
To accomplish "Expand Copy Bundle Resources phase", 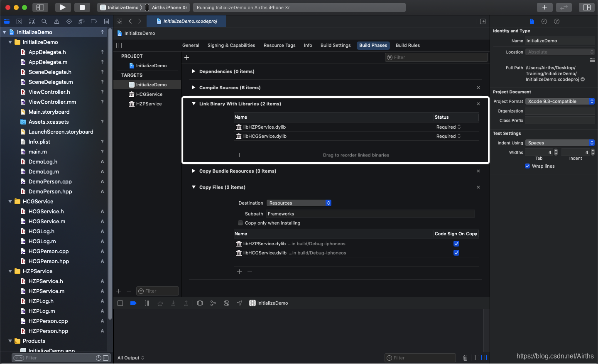I will pos(194,171).
